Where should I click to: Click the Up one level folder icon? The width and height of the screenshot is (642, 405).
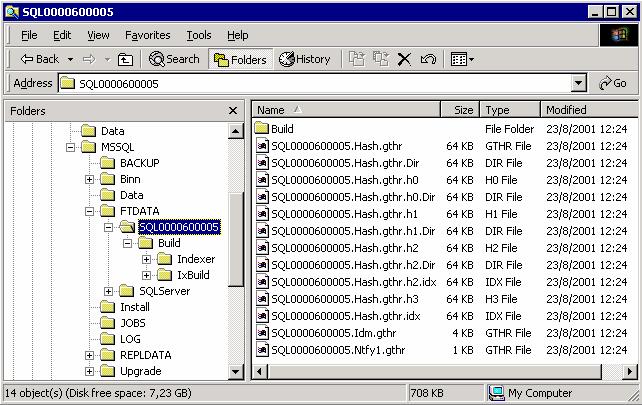click(125, 59)
